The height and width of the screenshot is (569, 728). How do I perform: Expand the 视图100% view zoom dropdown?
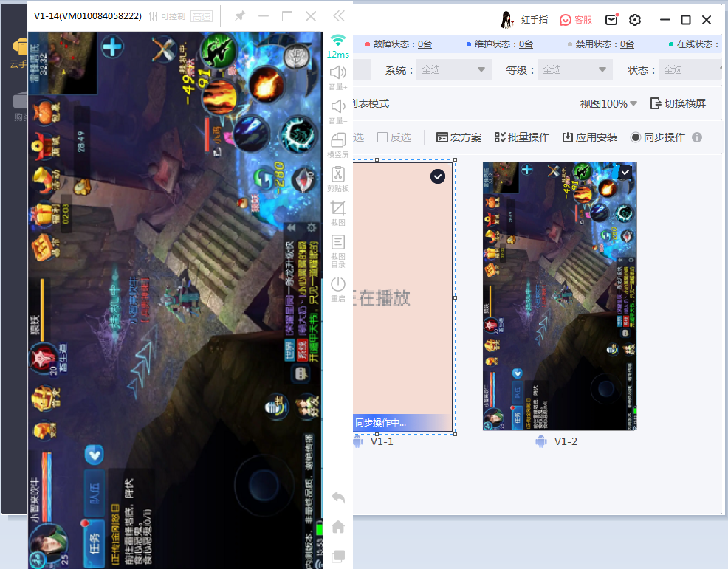608,104
